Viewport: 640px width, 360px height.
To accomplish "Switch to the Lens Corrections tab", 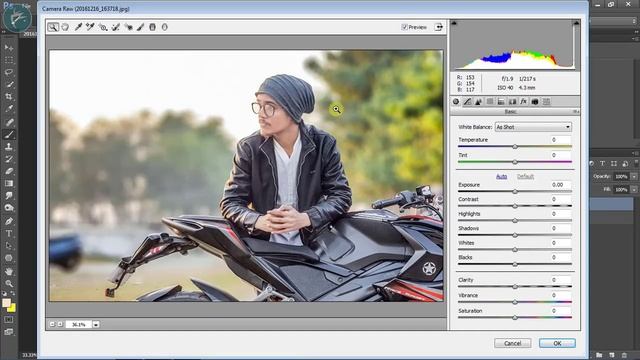I will (512, 102).
